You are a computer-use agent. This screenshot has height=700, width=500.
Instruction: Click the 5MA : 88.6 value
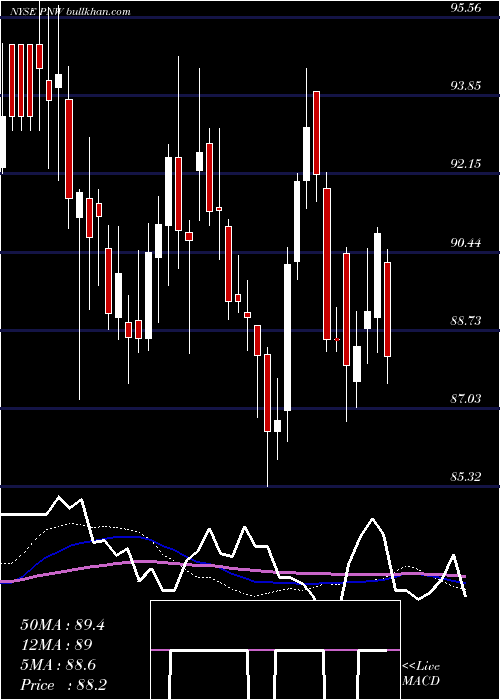59,665
